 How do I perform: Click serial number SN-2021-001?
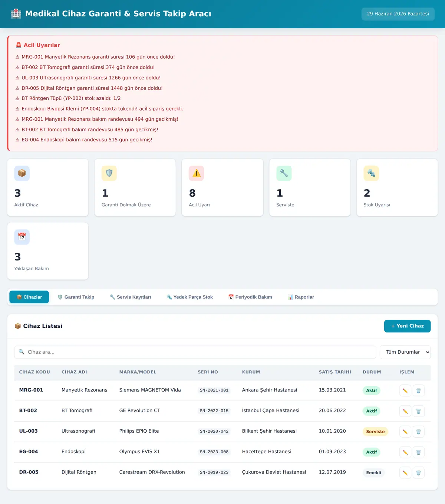[214, 390]
